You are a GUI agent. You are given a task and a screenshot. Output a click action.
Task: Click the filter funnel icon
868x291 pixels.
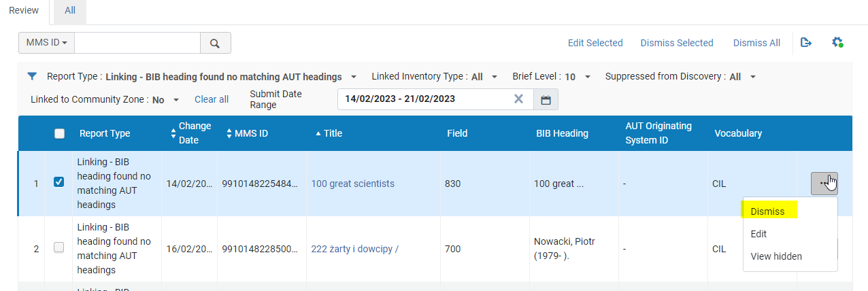pyautogui.click(x=32, y=76)
